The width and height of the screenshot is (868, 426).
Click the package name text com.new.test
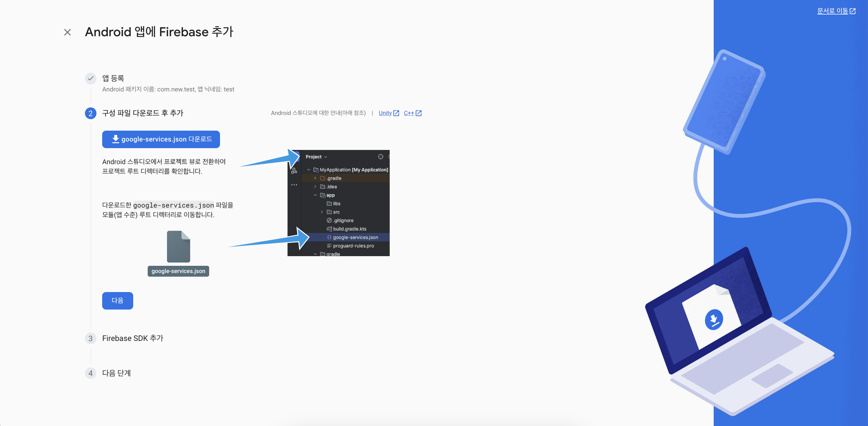[176, 89]
